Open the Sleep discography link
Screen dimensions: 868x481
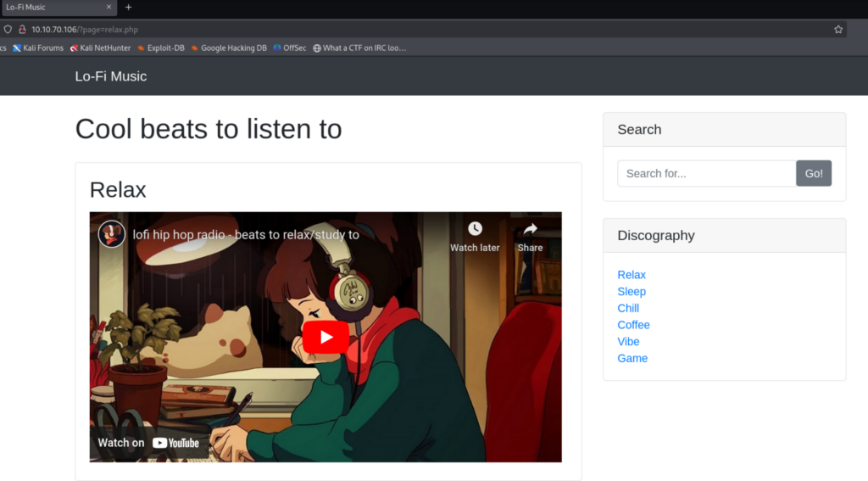pos(632,292)
